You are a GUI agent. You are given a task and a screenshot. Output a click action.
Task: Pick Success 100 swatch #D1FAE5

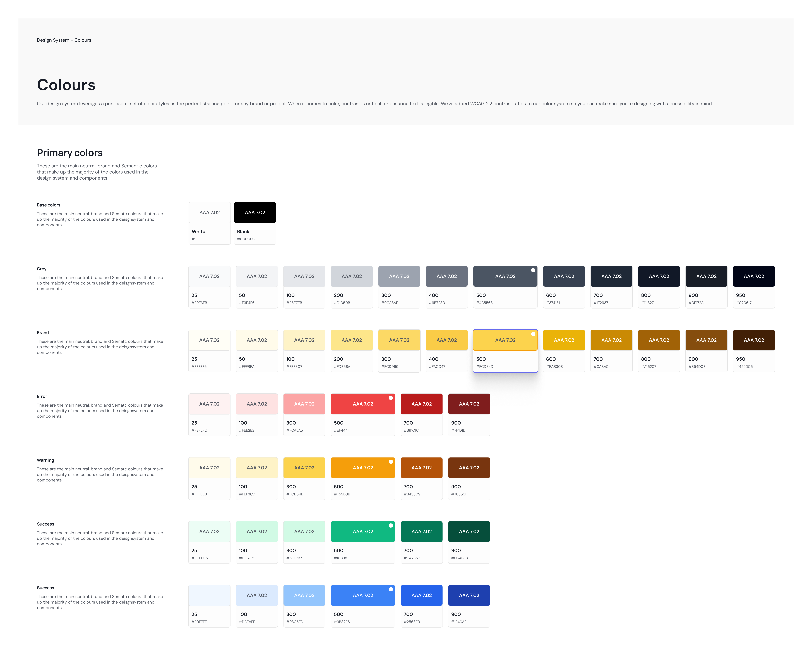coord(257,543)
